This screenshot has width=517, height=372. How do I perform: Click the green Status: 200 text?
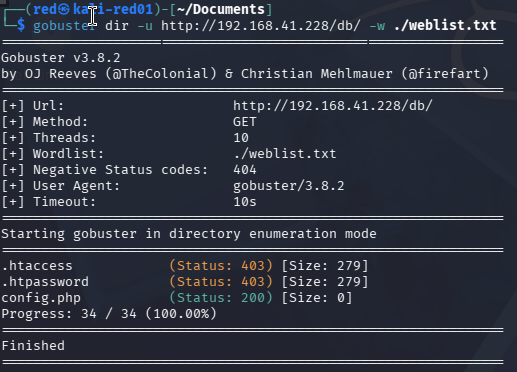pyautogui.click(x=221, y=298)
